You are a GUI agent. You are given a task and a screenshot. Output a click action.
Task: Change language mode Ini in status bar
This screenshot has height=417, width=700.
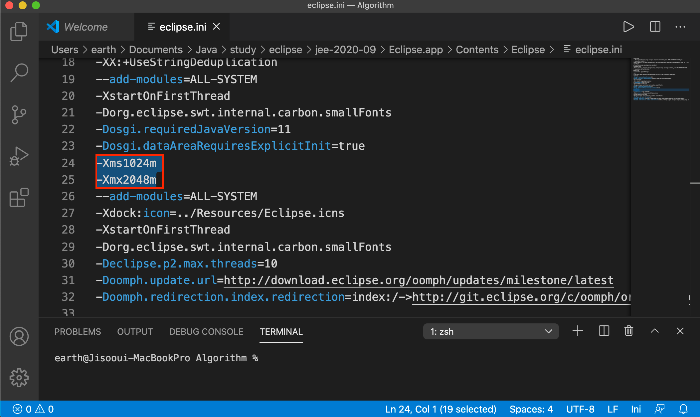point(636,409)
